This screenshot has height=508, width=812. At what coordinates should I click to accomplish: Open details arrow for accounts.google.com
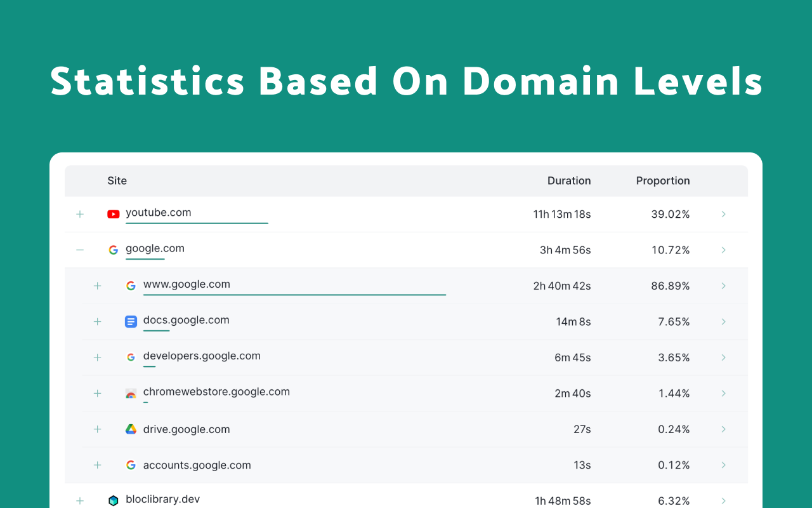[724, 465]
